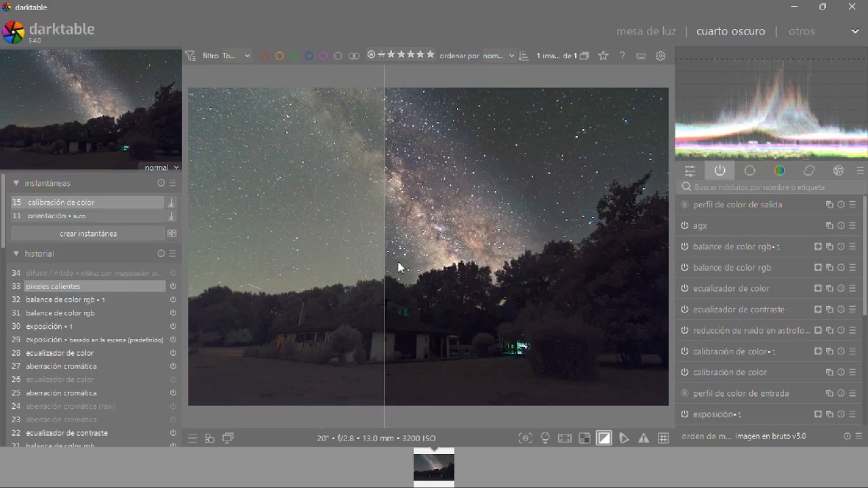Image resolution: width=868 pixels, height=488 pixels.
Task: Turn off the agx module
Action: (x=685, y=226)
